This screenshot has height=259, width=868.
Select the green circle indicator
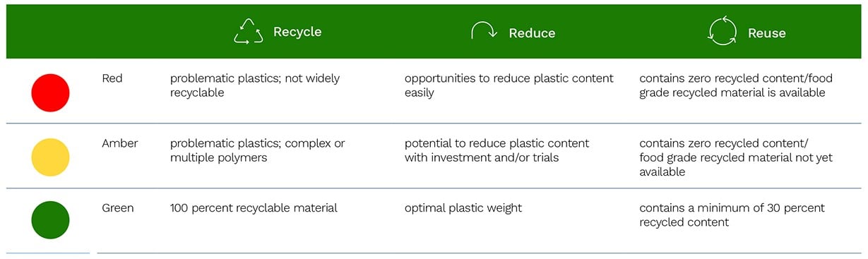tap(50, 219)
